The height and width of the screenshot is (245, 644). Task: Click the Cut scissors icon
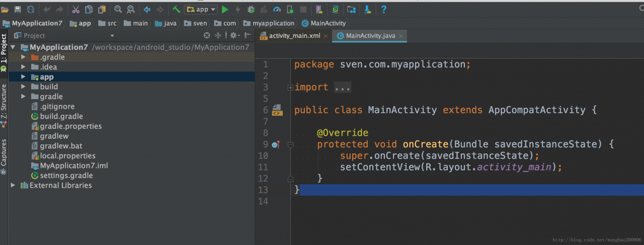coord(76,9)
